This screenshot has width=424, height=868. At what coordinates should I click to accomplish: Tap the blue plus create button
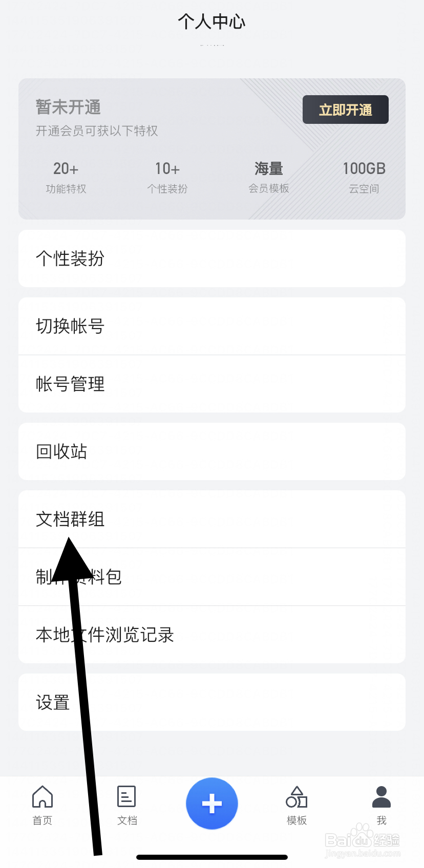point(212,804)
